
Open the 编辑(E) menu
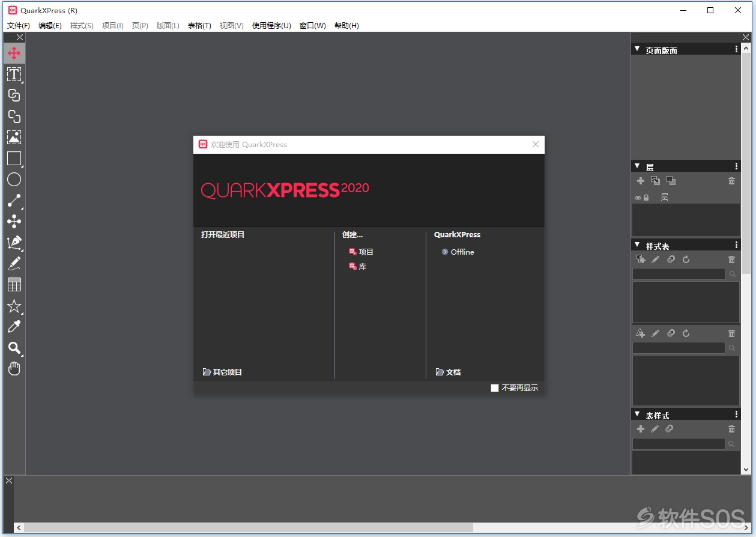(50, 26)
